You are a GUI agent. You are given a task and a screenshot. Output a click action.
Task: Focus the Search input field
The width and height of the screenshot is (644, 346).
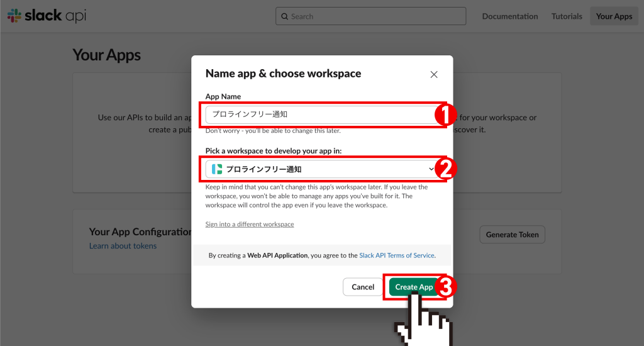tap(370, 16)
